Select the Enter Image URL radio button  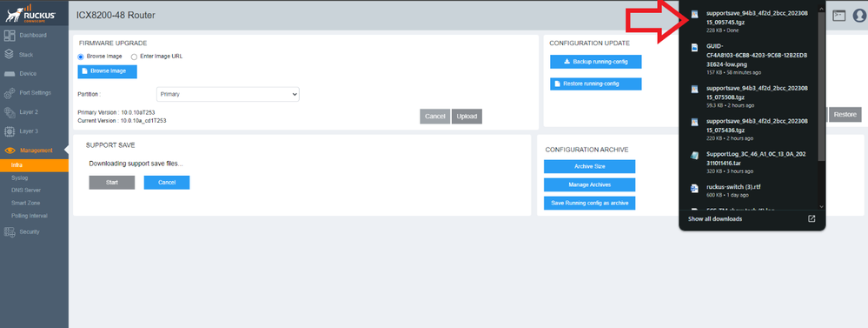(x=134, y=57)
